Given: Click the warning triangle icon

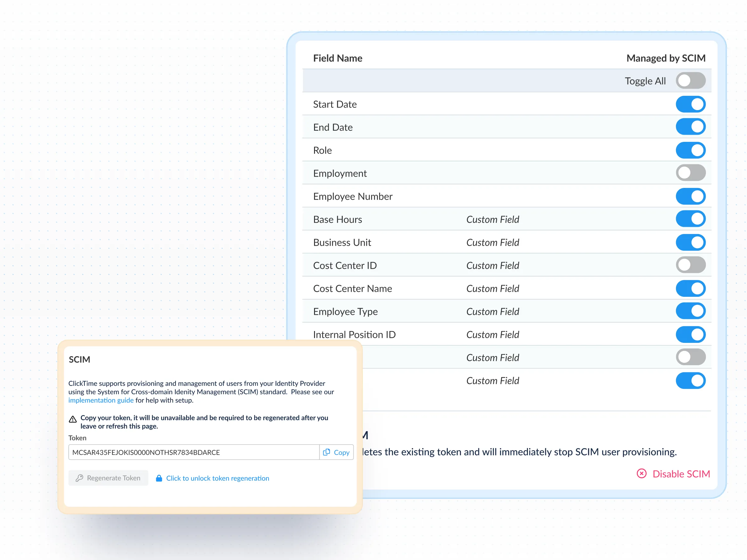Looking at the screenshot, I should point(73,419).
